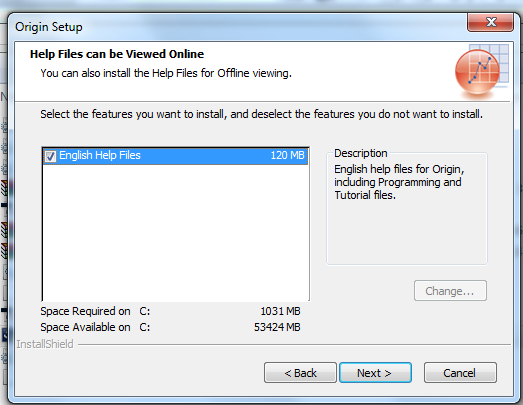Click the 53424 MB space available value
Image resolution: width=523 pixels, height=405 pixels.
277,327
